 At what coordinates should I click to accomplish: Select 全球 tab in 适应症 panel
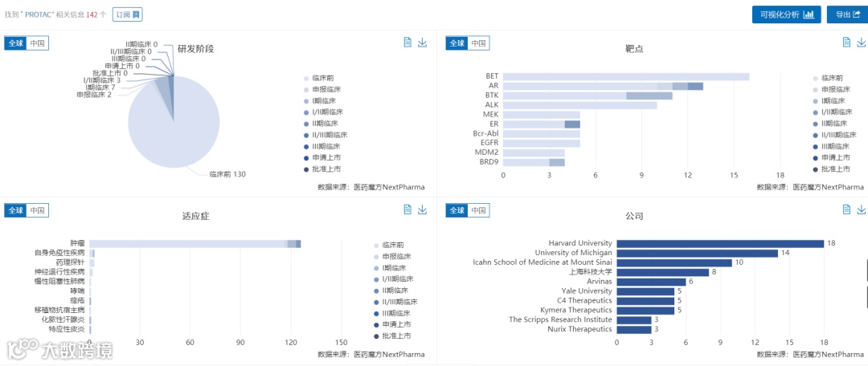point(15,210)
